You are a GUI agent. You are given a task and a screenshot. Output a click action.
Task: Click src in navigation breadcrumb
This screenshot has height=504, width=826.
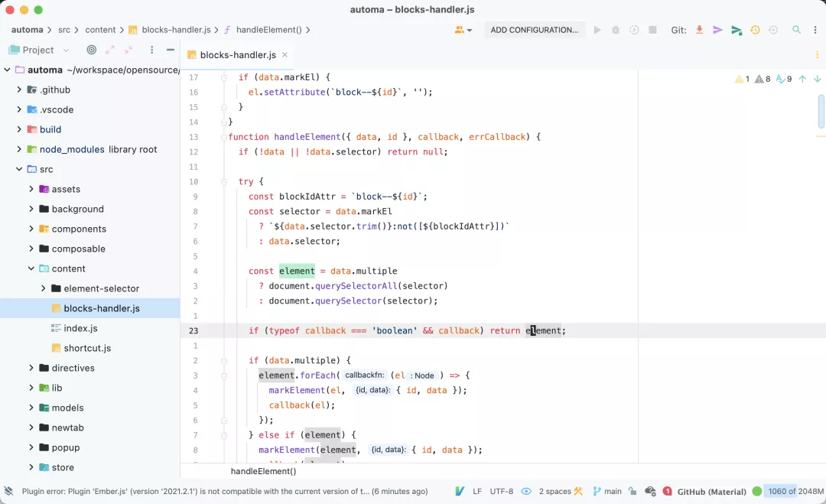(x=63, y=30)
